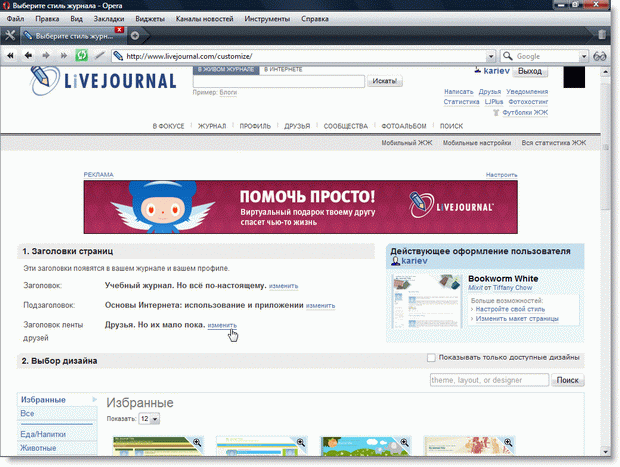Open the Вид menu

(76, 19)
